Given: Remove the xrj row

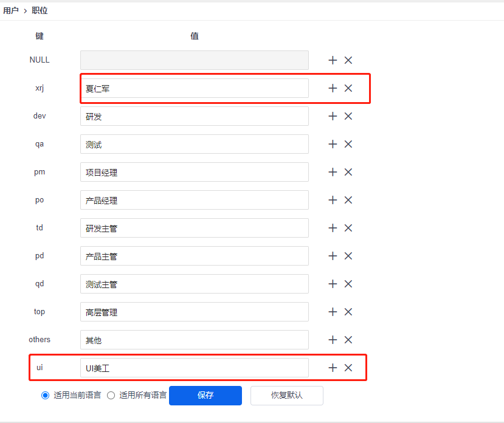Looking at the screenshot, I should click(348, 88).
